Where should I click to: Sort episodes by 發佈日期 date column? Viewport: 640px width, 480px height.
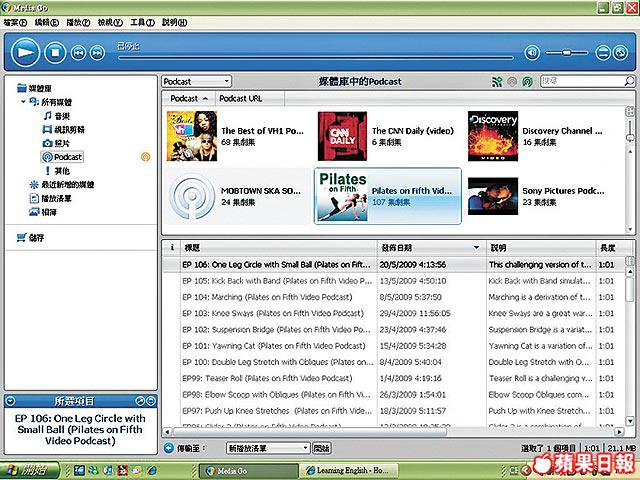click(x=431, y=248)
